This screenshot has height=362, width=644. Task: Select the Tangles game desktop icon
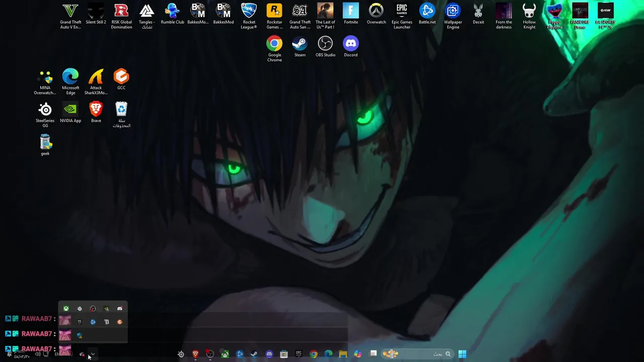coord(146,16)
